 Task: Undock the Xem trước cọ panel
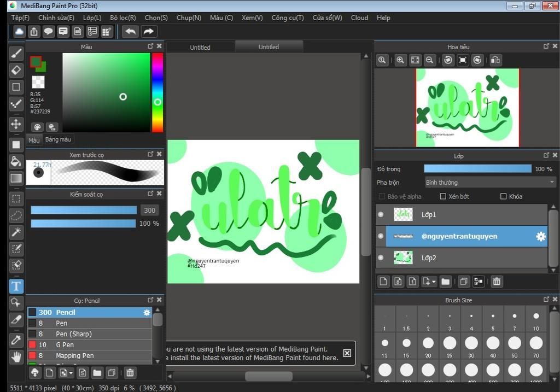[x=150, y=154]
